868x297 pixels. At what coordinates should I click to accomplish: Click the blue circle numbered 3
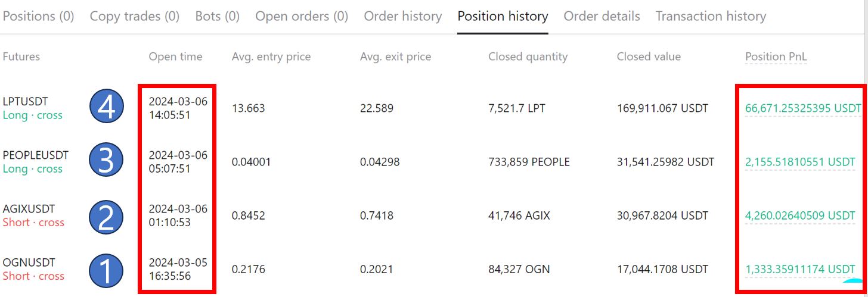[x=107, y=161]
